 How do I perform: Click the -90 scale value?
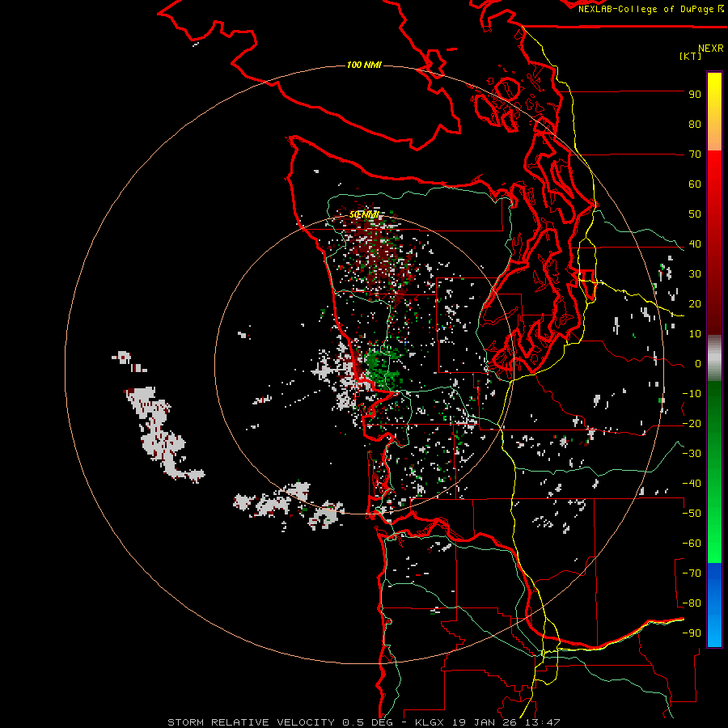[x=692, y=633]
